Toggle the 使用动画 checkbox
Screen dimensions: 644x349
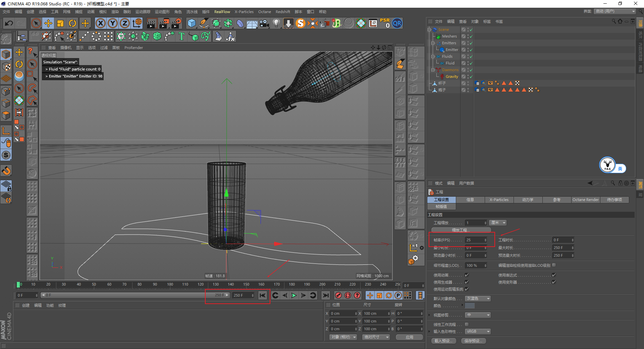pyautogui.click(x=467, y=275)
